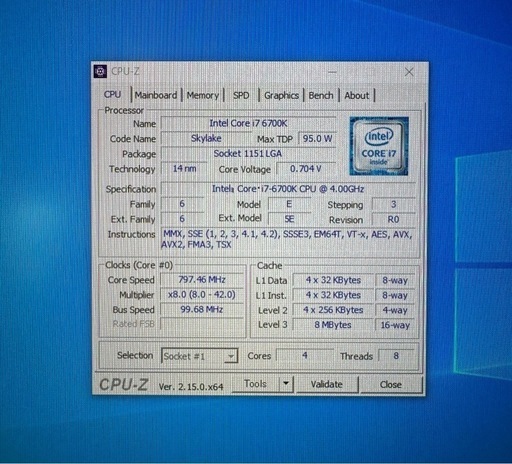512x464 pixels.
Task: Click the Validate button
Action: [x=327, y=384]
